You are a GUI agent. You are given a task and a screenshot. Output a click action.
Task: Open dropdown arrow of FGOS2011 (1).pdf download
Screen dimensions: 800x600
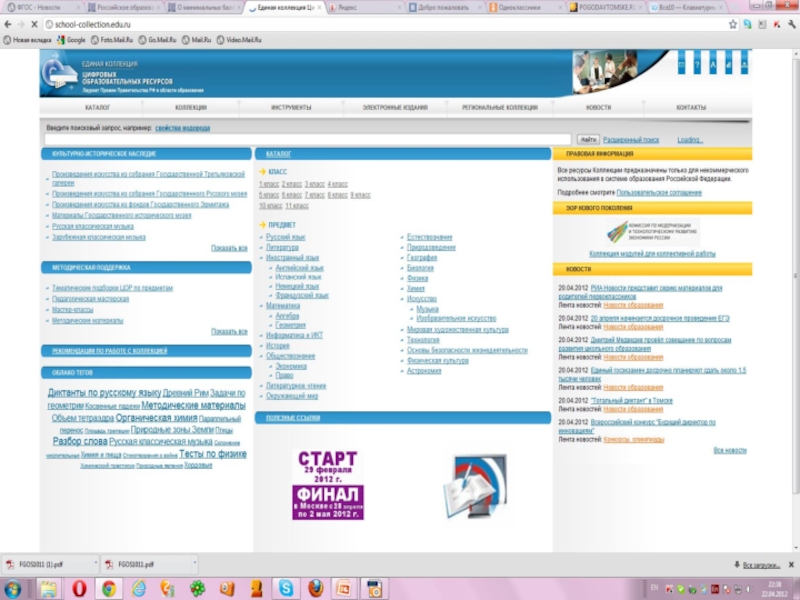(x=95, y=564)
